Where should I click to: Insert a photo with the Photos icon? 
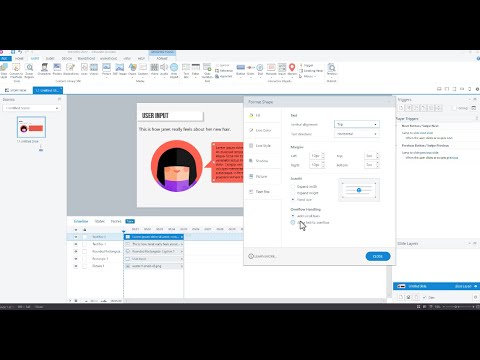coord(57,69)
